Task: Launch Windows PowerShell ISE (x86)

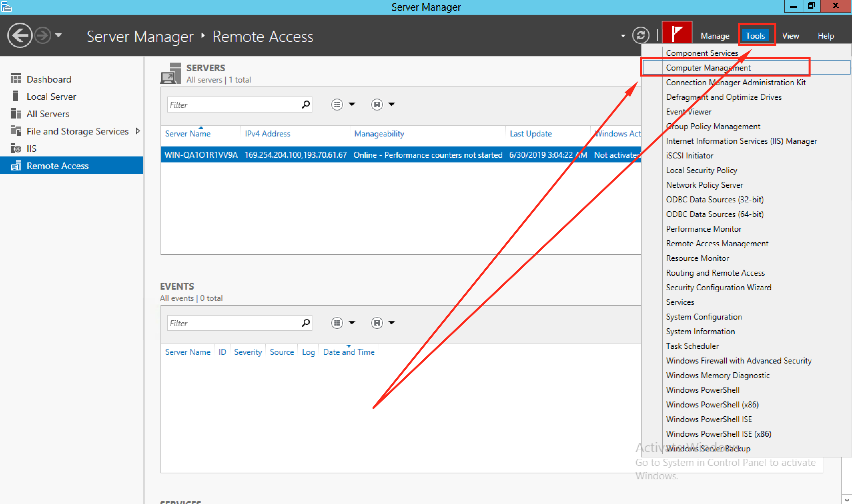Action: click(718, 433)
